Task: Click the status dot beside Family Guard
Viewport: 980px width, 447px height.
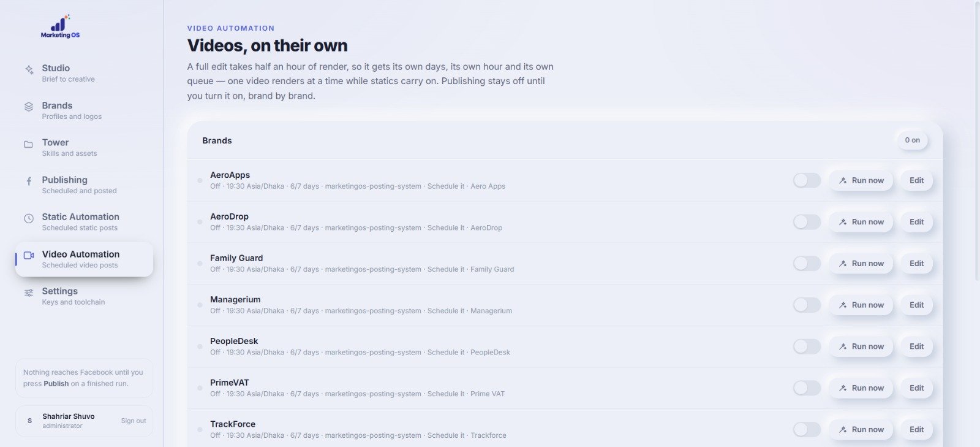Action: coord(200,263)
